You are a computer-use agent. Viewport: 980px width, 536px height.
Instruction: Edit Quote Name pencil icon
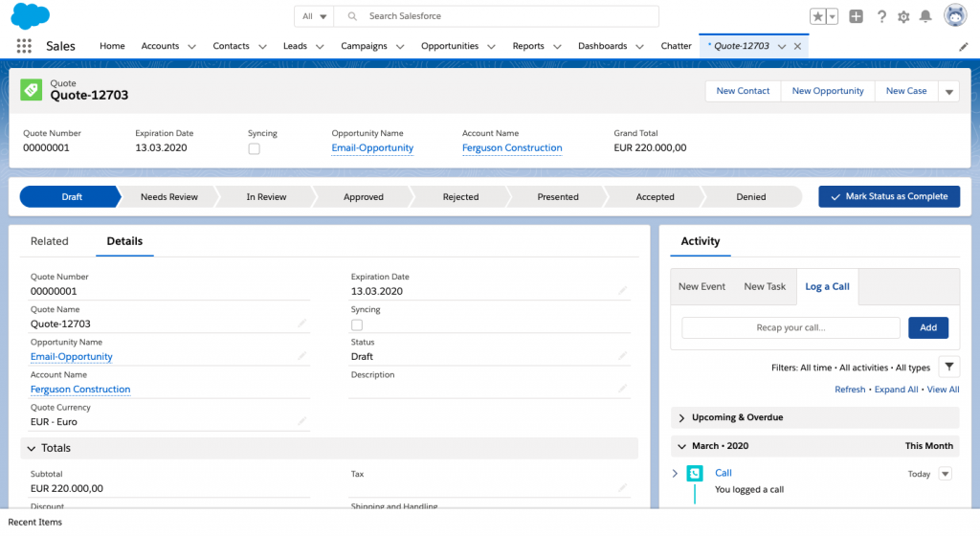pos(301,323)
